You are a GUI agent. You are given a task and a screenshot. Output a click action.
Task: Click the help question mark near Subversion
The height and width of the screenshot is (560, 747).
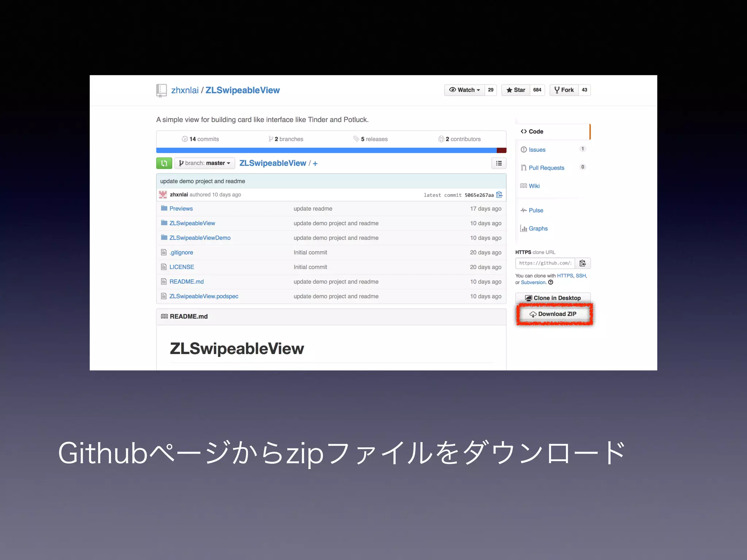click(x=551, y=282)
